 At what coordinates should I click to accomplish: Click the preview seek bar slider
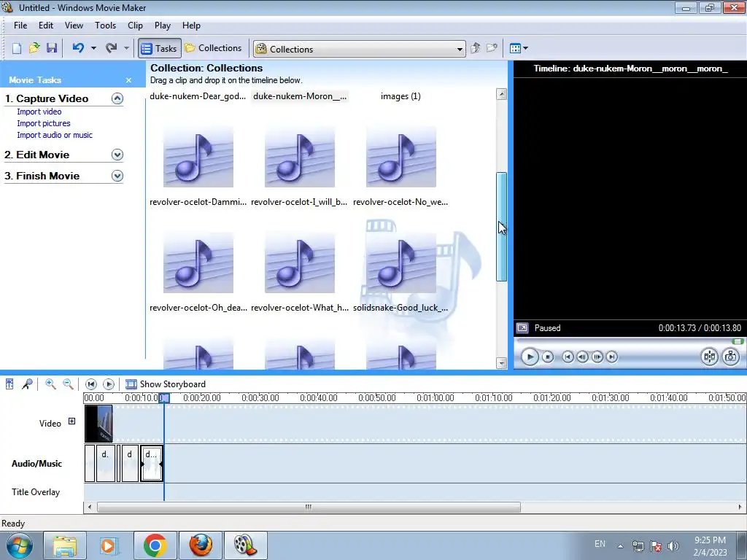(738, 341)
